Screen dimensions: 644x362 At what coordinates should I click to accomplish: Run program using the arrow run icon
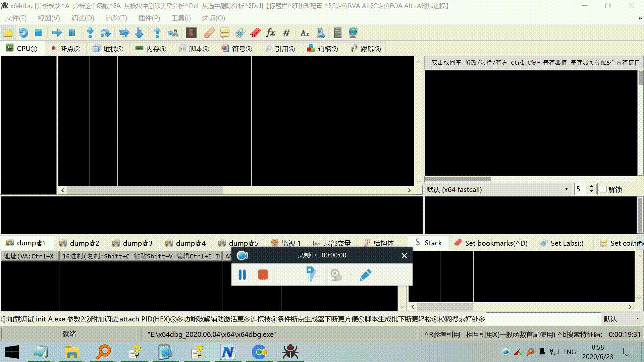57,33
